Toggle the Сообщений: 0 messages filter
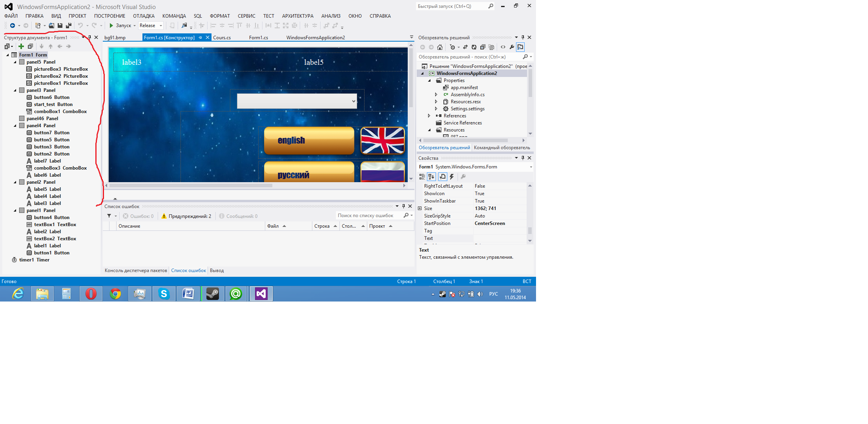 (x=238, y=216)
